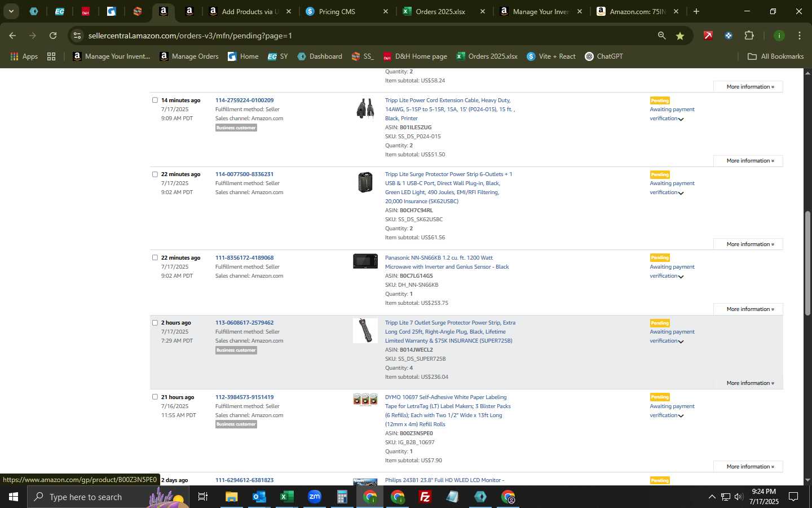Expand More information for order 114-2759224-0100209
The image size is (812, 508).
click(748, 161)
